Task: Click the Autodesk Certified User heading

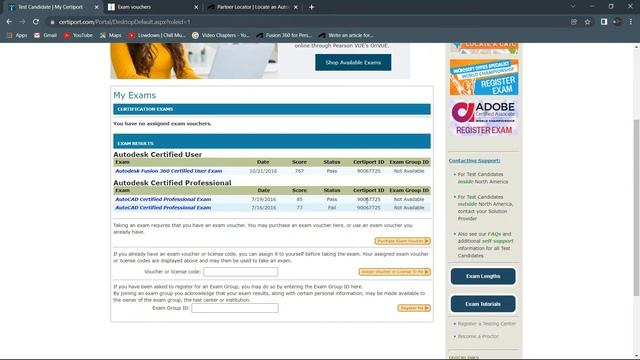Action: pos(158,155)
